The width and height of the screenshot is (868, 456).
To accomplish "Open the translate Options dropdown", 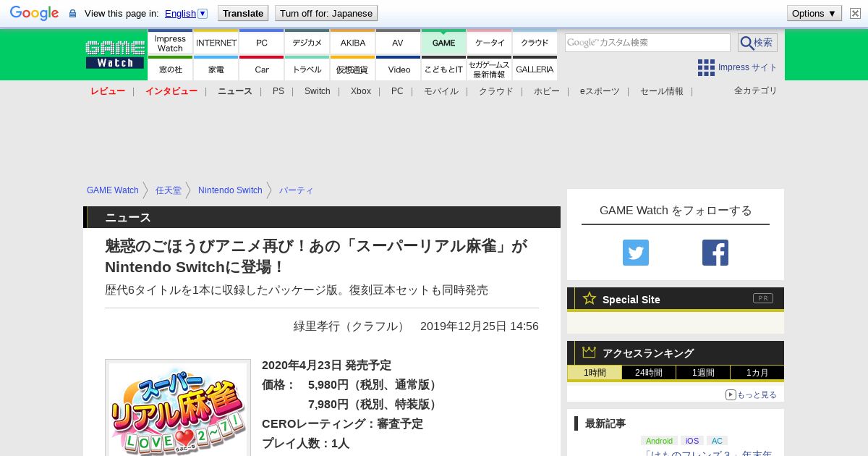I will [814, 13].
